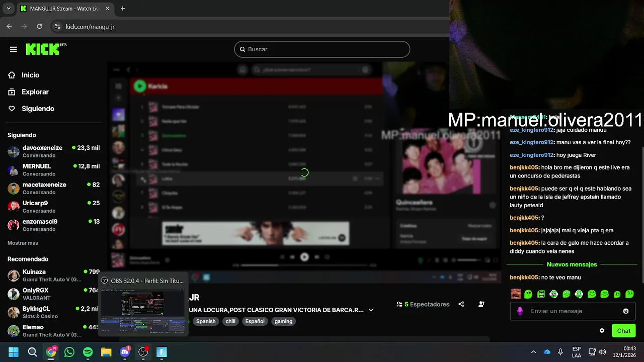
Task: Show hidden system tray icons
Action: [x=533, y=352]
